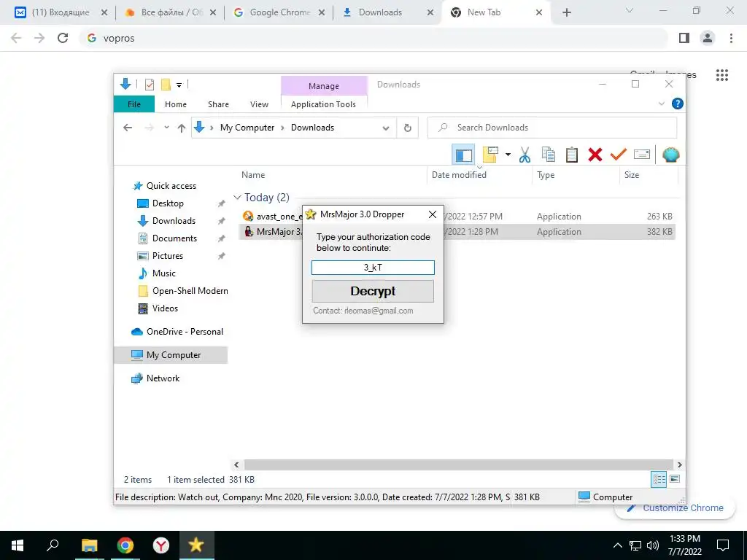Click Explorer Back arrow
The image size is (747, 560).
pyautogui.click(x=127, y=128)
